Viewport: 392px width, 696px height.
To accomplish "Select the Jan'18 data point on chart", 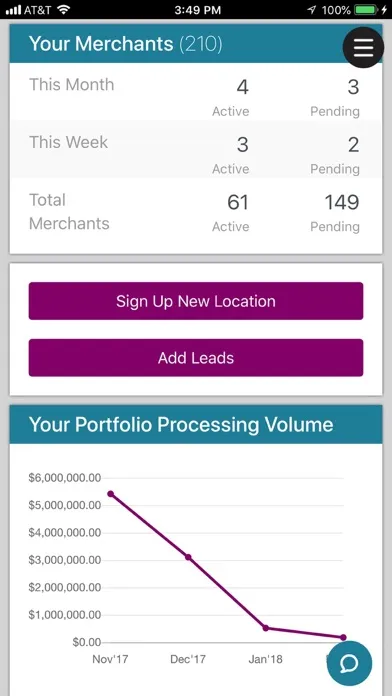I will pyautogui.click(x=265, y=628).
